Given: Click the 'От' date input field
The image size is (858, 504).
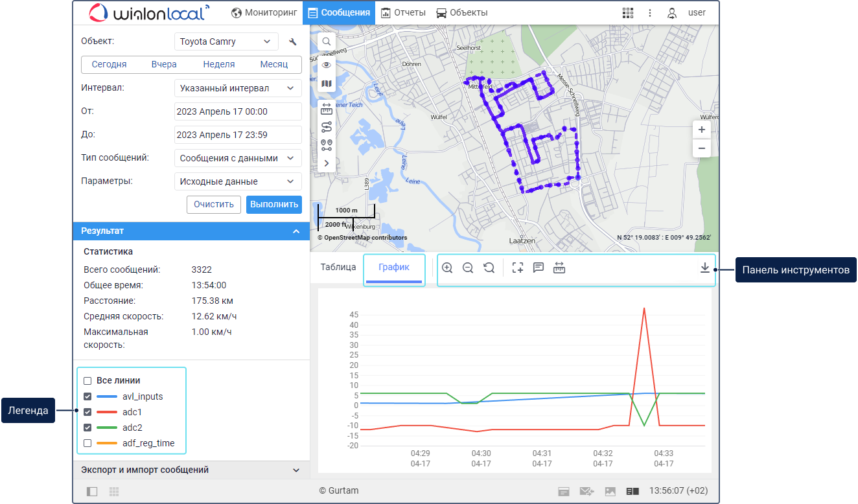Looking at the screenshot, I should pos(238,111).
